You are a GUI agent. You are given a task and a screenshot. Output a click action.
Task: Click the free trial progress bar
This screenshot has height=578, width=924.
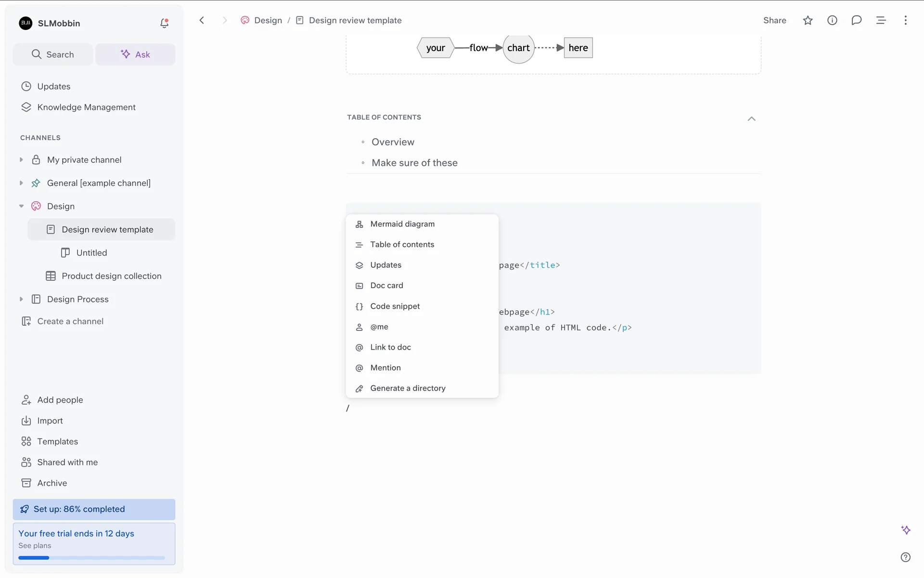(91, 558)
